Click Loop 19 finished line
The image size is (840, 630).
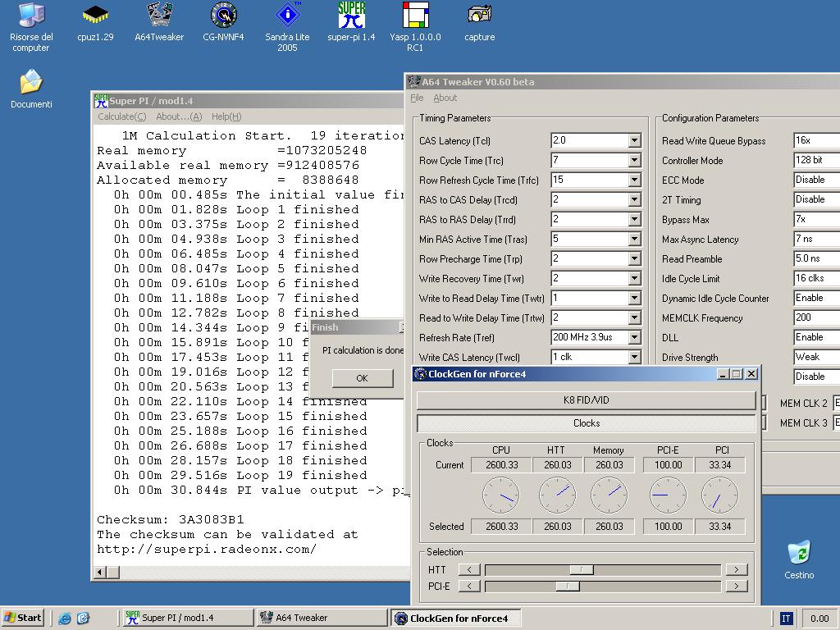pos(240,475)
